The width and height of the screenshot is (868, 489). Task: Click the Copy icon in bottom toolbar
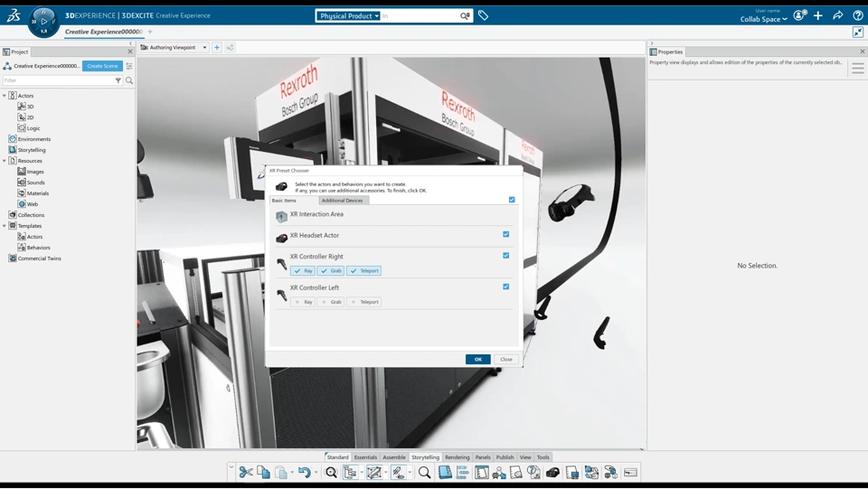(x=263, y=473)
